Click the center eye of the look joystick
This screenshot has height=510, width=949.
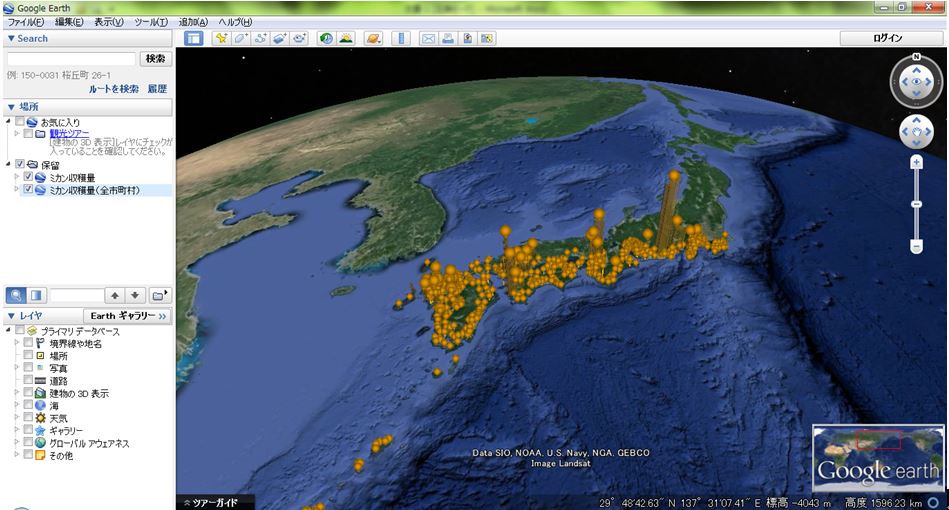(916, 82)
